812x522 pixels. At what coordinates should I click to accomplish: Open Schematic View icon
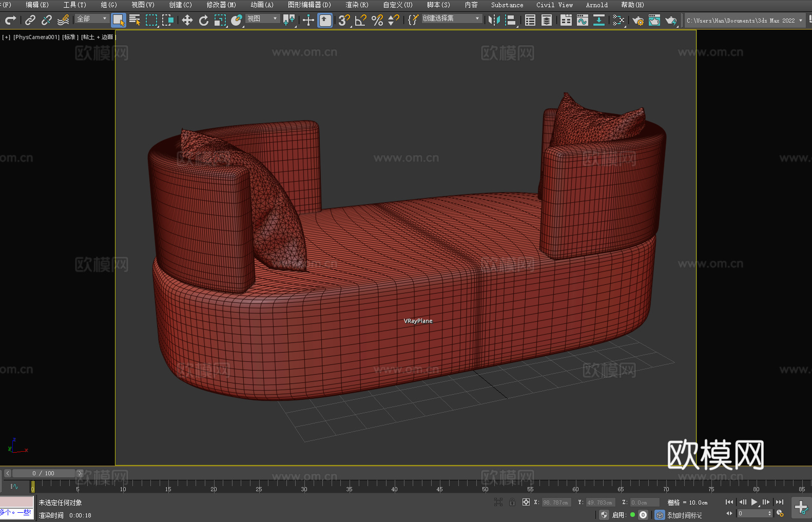pos(598,20)
